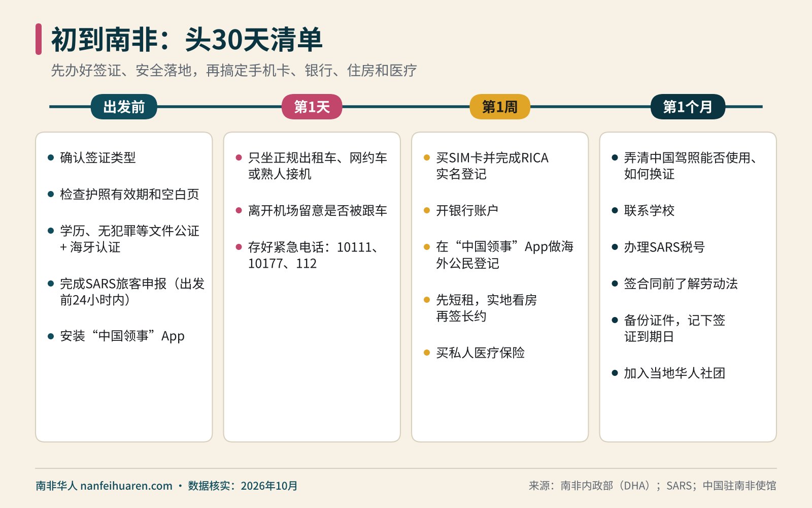
Task: Select the 第1个月 timeline stage pill
Action: click(688, 107)
